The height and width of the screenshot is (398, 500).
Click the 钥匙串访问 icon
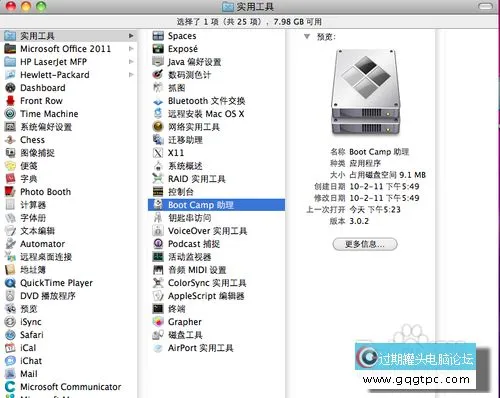(x=158, y=218)
